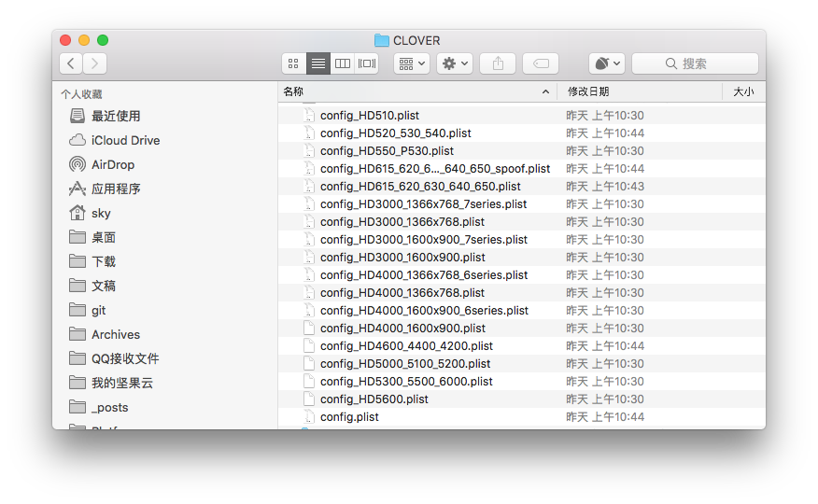Click the 个人收藏 sidebar section header
The height and width of the screenshot is (504, 818).
coord(81,94)
